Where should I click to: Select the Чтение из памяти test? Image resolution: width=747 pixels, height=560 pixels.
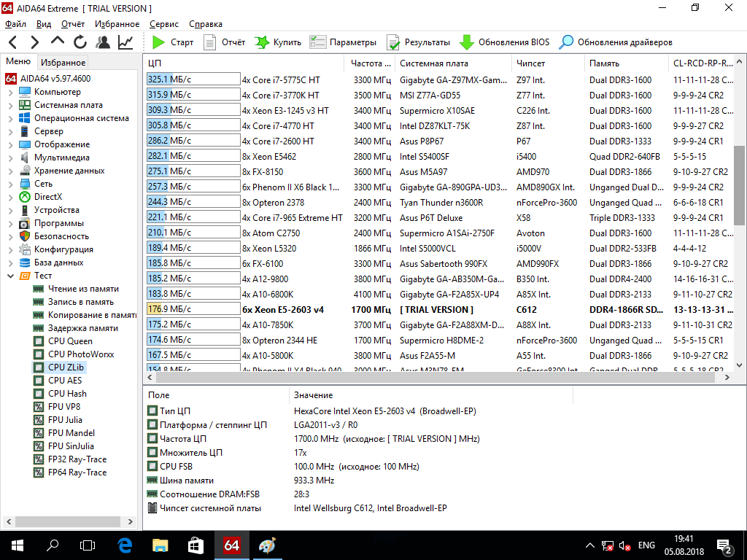(x=76, y=289)
